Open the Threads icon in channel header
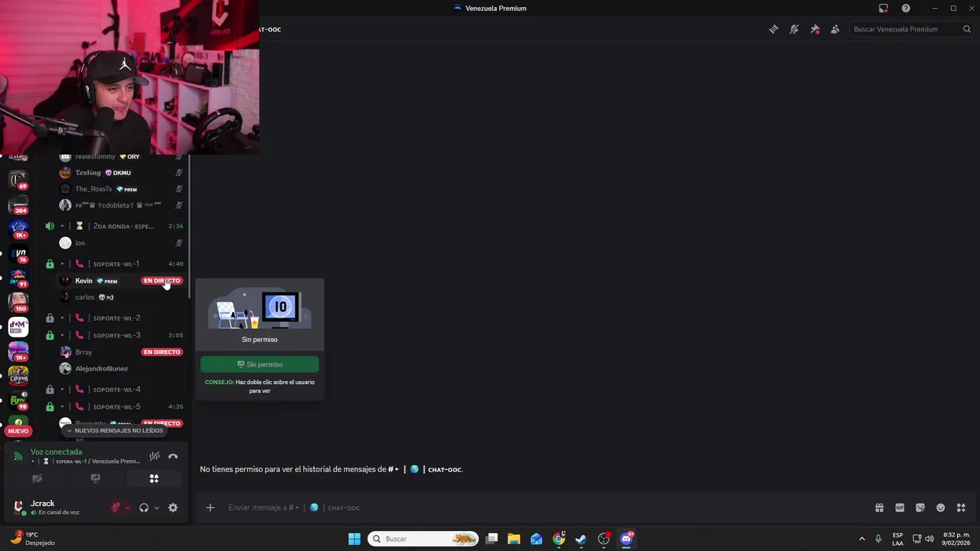The width and height of the screenshot is (980, 551). [773, 29]
